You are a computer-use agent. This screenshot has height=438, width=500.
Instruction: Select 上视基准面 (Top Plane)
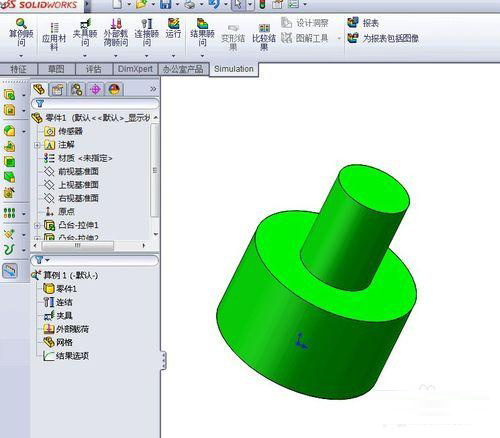(x=71, y=185)
